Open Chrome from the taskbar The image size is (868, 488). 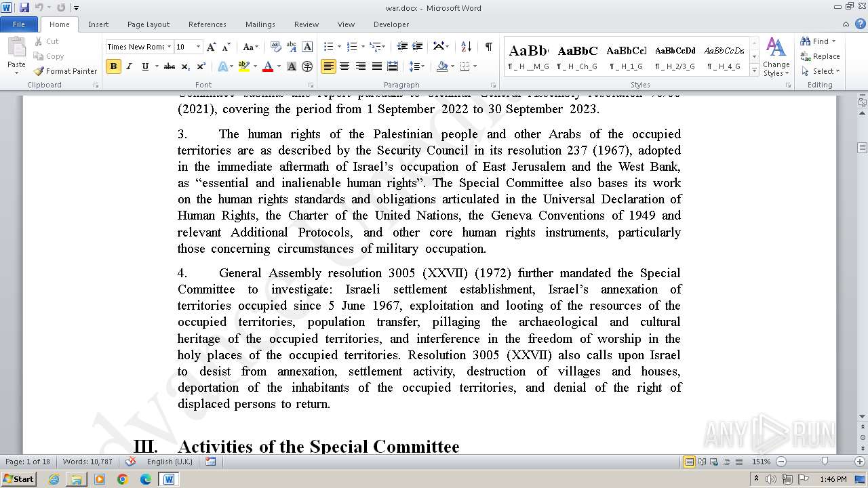coord(123,479)
